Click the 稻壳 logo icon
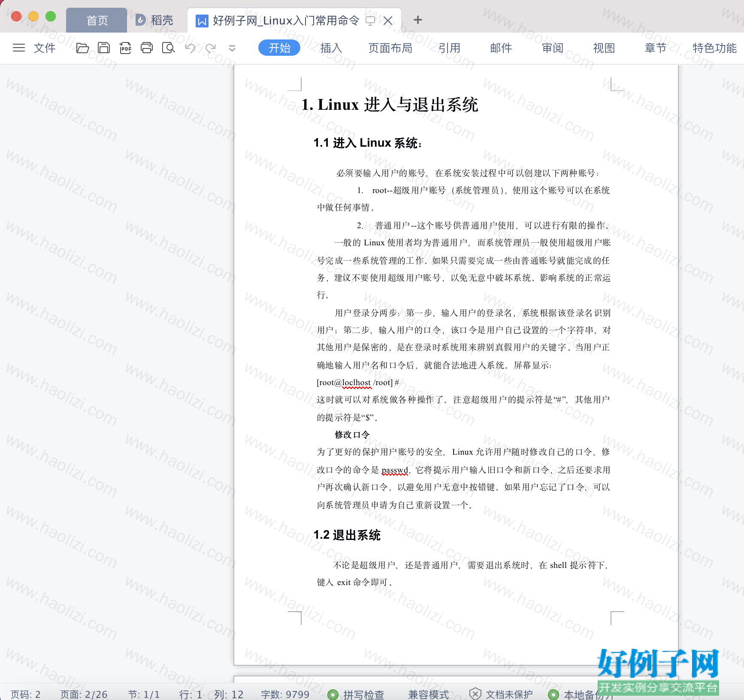The image size is (744, 700). (x=141, y=20)
